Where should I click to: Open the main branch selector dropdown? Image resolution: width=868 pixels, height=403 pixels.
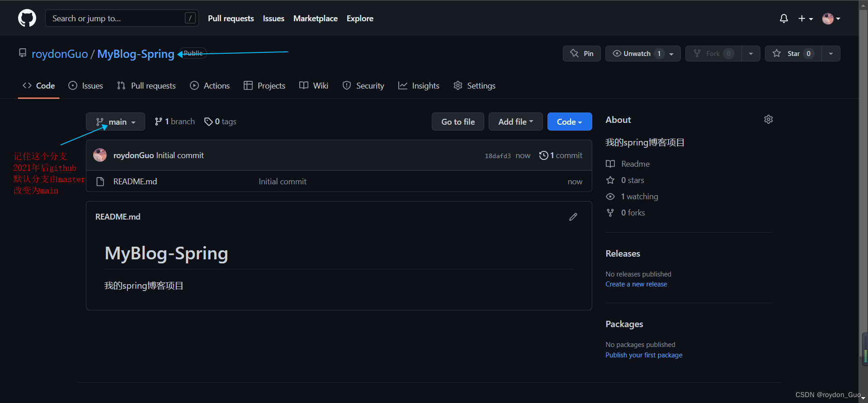click(115, 122)
